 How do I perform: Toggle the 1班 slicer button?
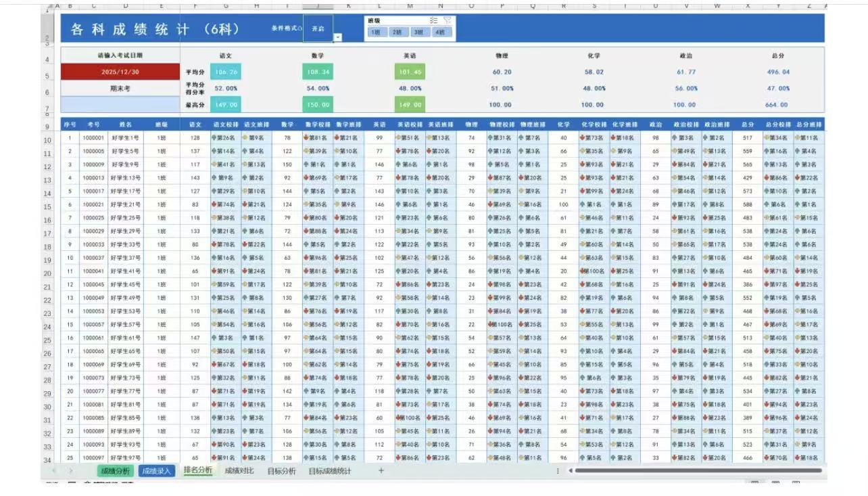pos(377,32)
